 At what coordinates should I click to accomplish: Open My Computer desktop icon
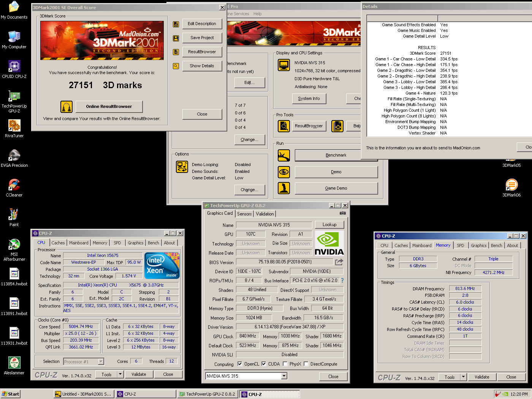click(x=14, y=40)
